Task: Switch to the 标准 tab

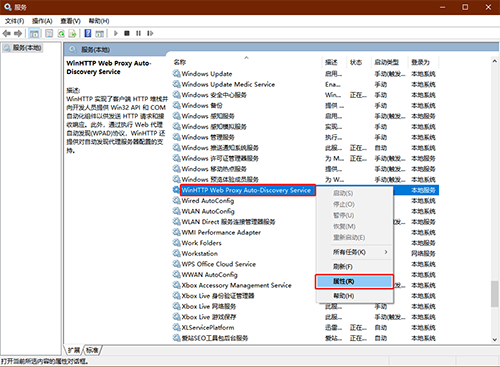Action: 92,350
